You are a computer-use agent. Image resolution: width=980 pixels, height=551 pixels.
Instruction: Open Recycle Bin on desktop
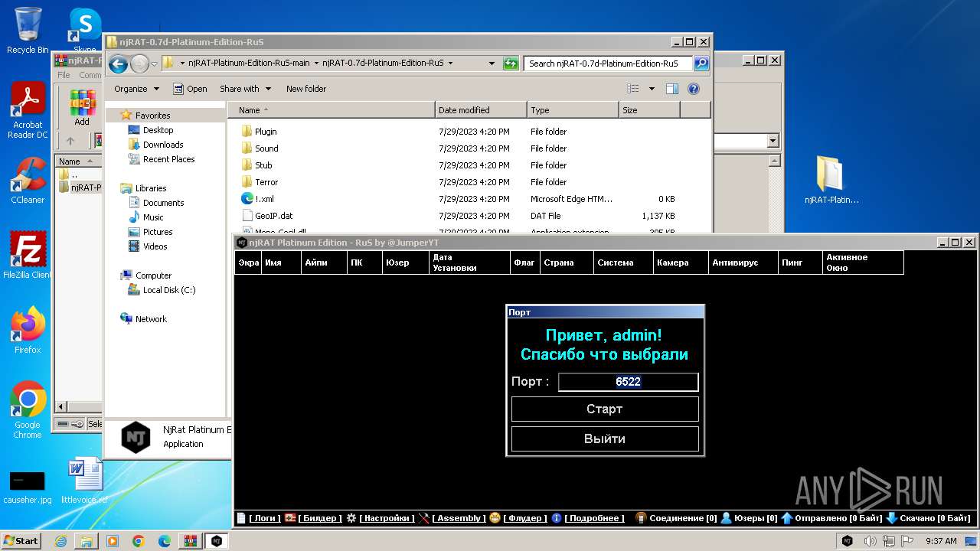[28, 31]
